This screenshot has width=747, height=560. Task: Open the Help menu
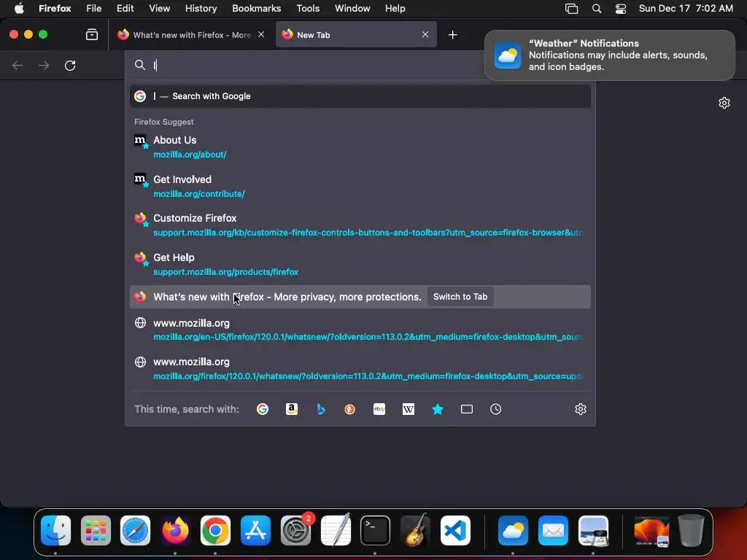tap(395, 9)
